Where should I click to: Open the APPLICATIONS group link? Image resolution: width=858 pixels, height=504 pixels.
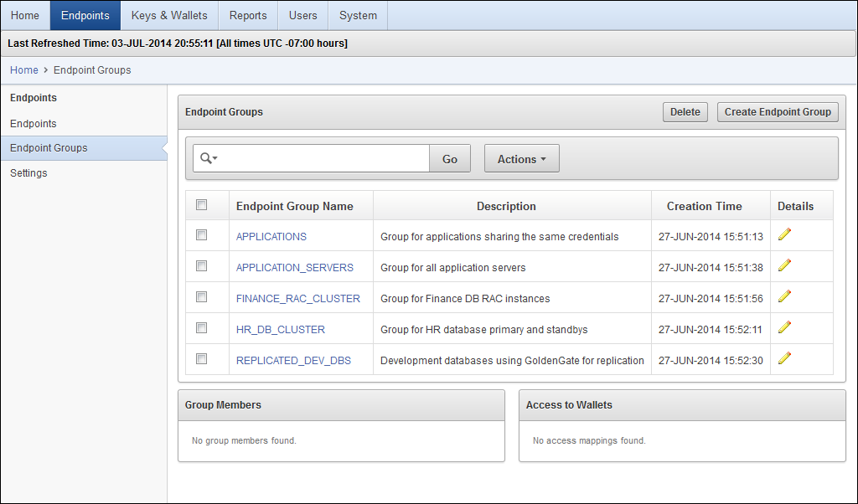[271, 237]
